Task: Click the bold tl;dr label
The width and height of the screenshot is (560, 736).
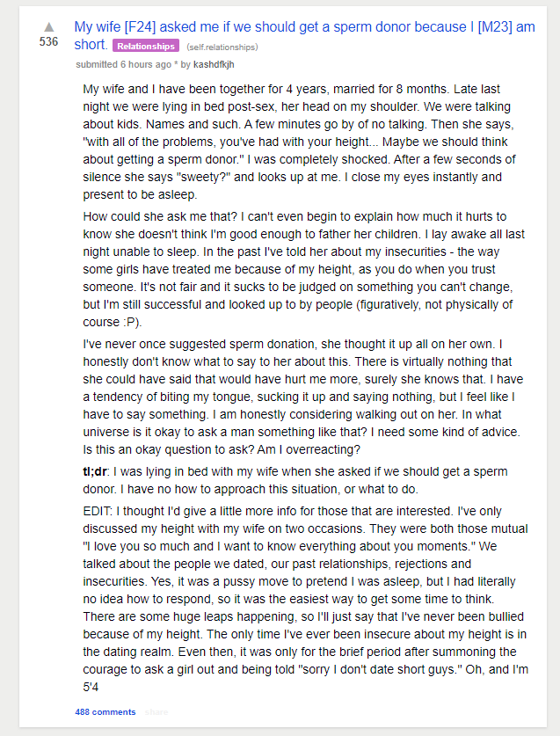Action: (x=95, y=471)
